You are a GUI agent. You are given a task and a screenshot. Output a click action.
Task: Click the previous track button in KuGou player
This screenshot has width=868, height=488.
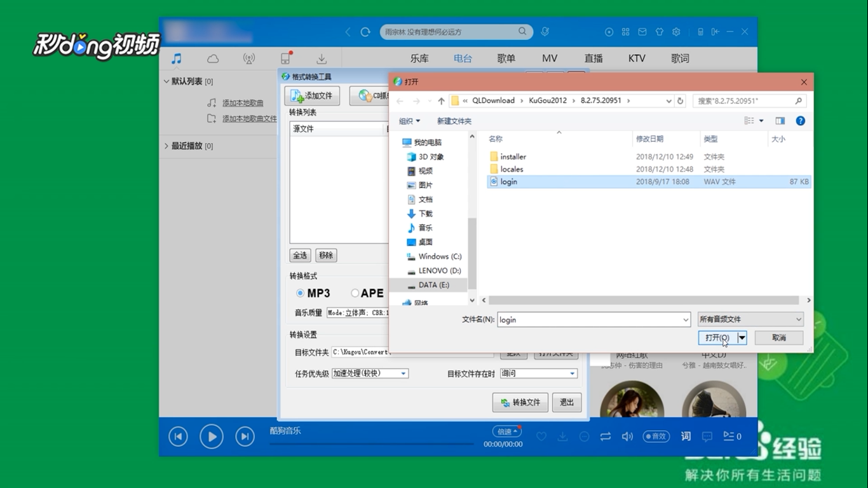tap(179, 437)
